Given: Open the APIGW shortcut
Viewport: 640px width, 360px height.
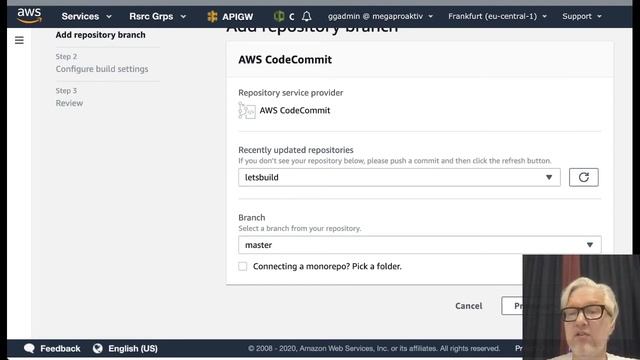Looking at the screenshot, I should coord(230,16).
